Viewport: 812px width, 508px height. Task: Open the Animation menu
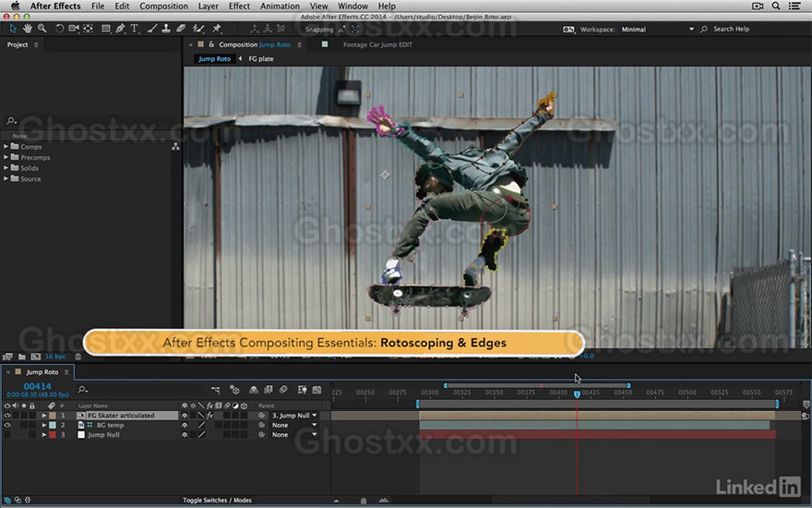pyautogui.click(x=280, y=6)
